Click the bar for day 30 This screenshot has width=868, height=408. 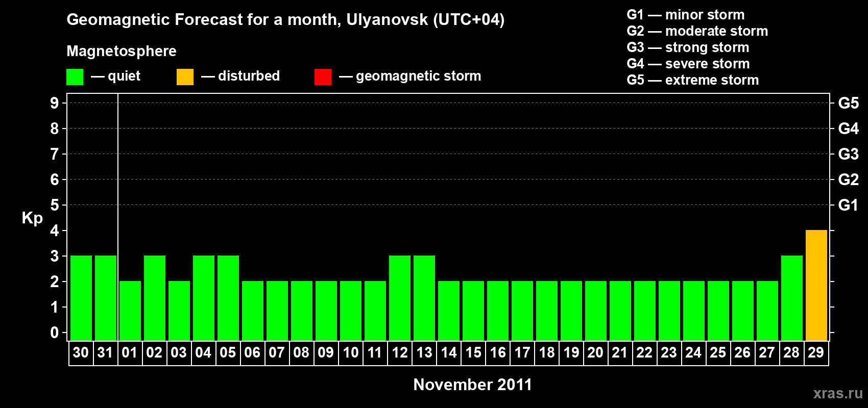point(81,298)
